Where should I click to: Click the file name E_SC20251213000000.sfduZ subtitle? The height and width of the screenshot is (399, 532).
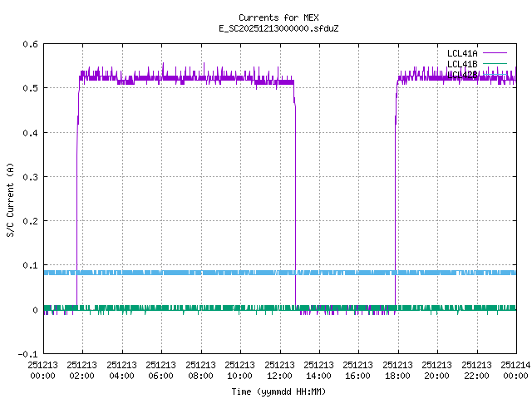(278, 28)
